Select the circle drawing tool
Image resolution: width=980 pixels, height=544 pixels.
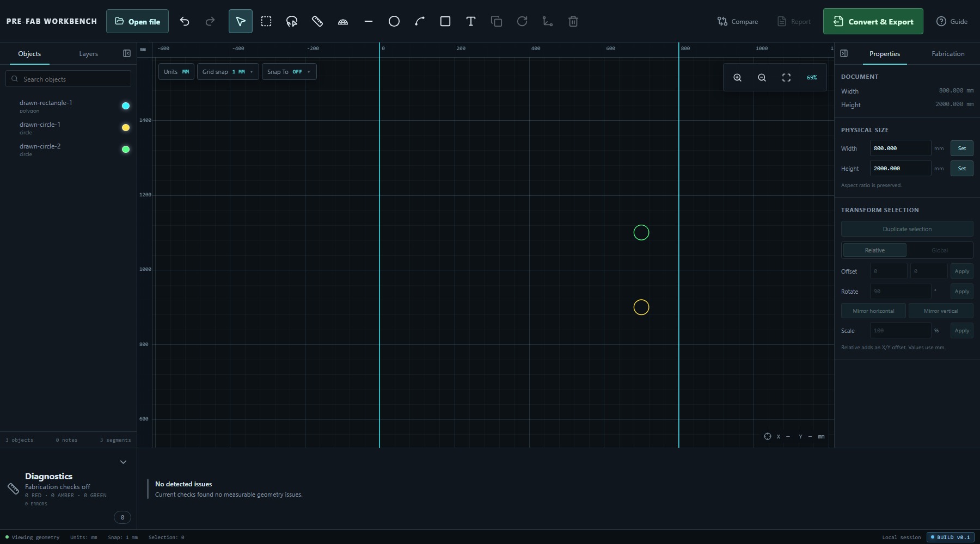click(x=394, y=21)
